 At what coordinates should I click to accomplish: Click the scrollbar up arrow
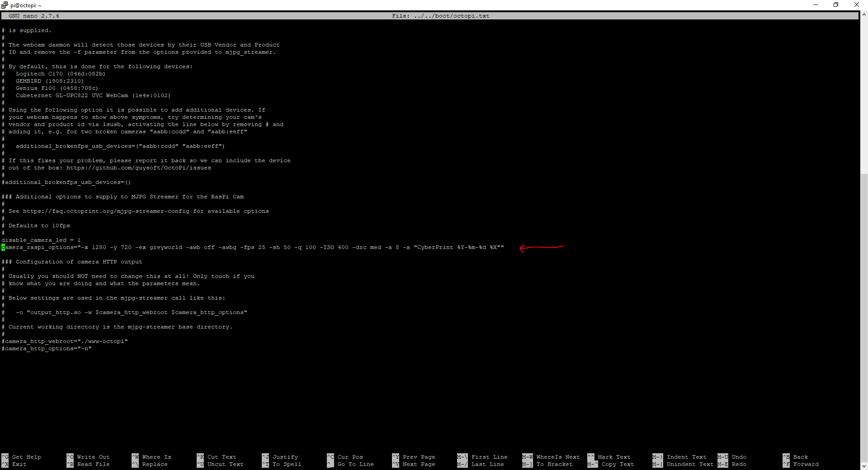click(x=864, y=14)
